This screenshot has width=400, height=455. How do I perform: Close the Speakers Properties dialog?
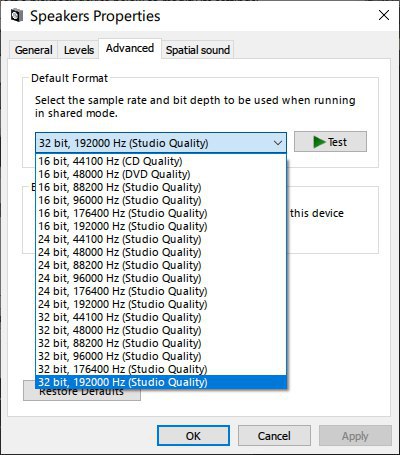pos(384,15)
